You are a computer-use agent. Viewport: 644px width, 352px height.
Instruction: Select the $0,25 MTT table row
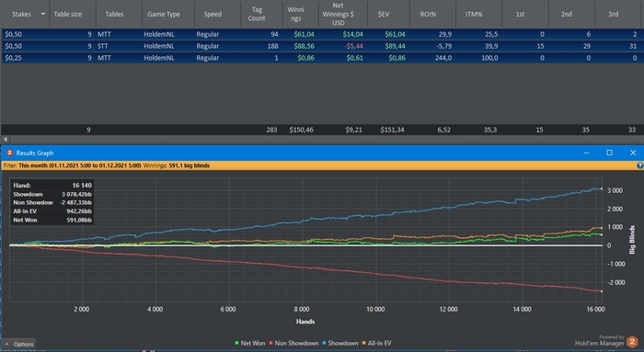(322, 58)
